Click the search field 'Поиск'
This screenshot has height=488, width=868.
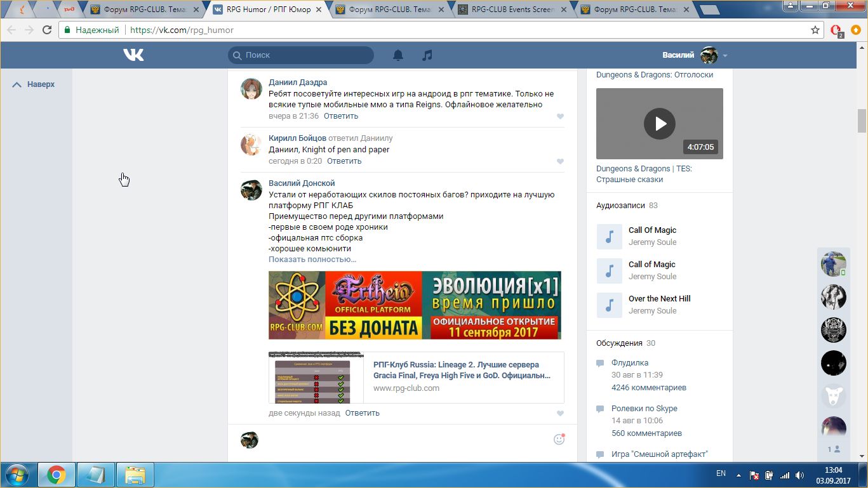(301, 55)
